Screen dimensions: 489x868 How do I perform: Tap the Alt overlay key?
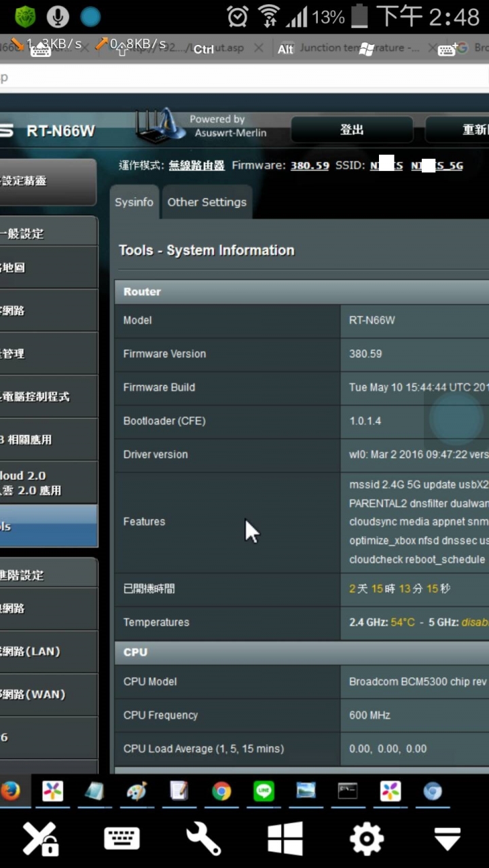(x=285, y=50)
